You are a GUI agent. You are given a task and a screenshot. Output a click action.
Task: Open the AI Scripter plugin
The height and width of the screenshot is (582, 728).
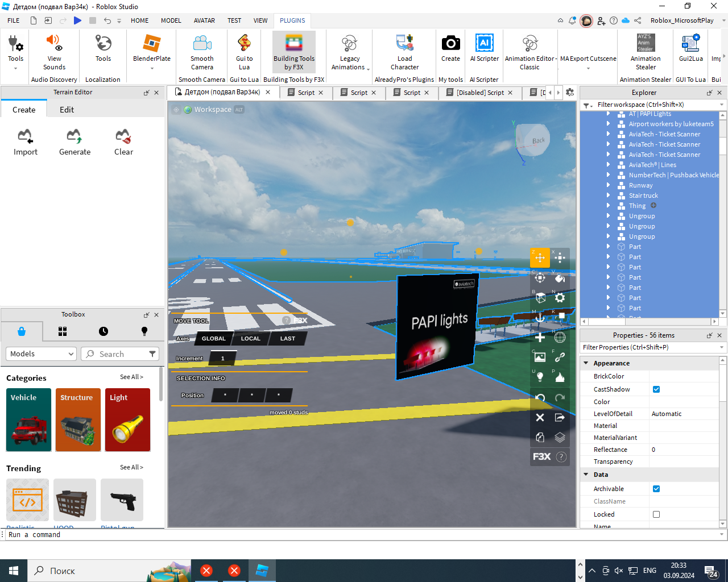[484, 48]
